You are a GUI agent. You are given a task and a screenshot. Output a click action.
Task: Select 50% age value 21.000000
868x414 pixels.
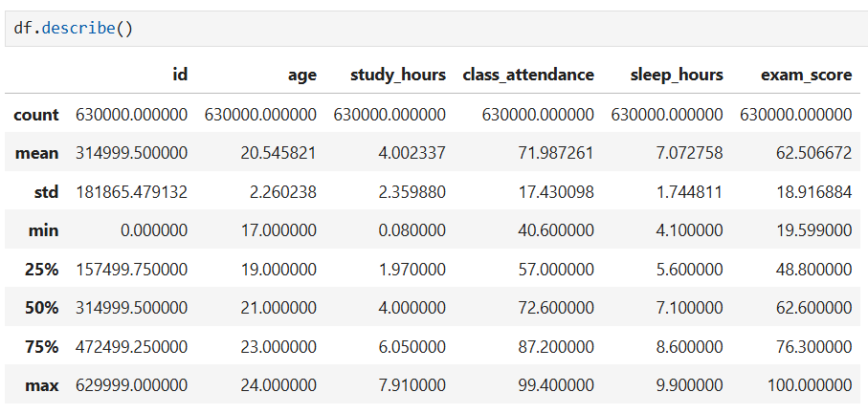pos(278,308)
